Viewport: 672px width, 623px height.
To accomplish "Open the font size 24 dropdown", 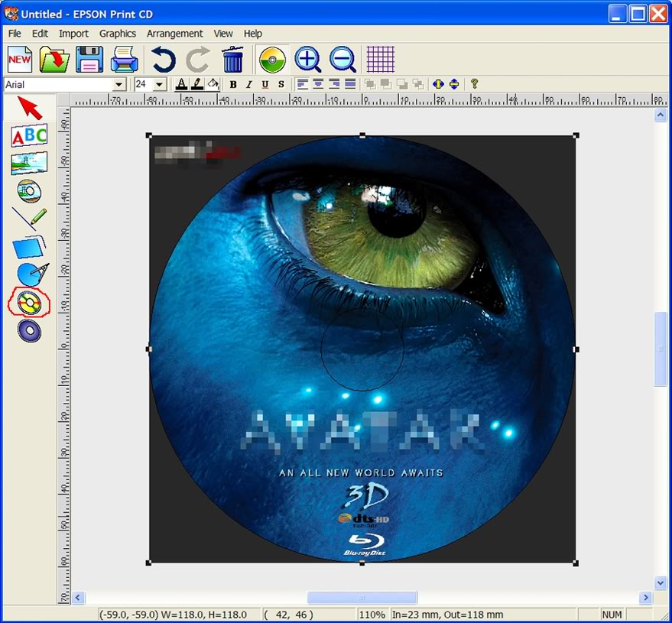I will coord(160,84).
